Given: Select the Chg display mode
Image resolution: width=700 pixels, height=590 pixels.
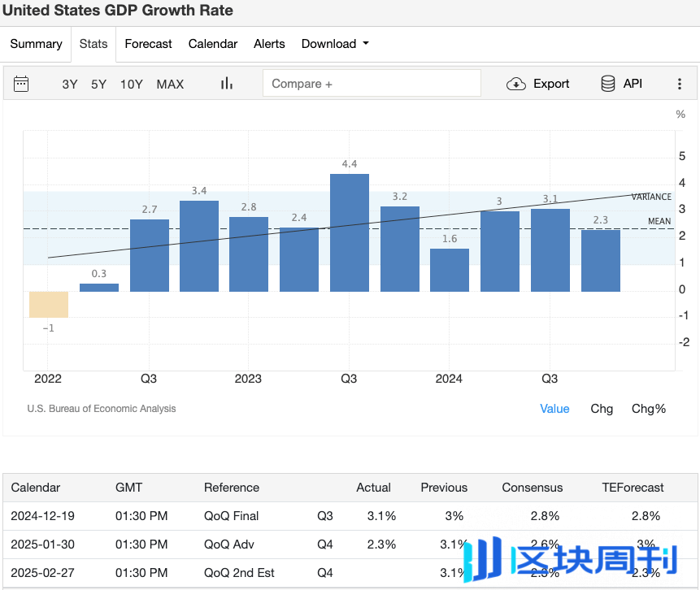Looking at the screenshot, I should click(602, 409).
